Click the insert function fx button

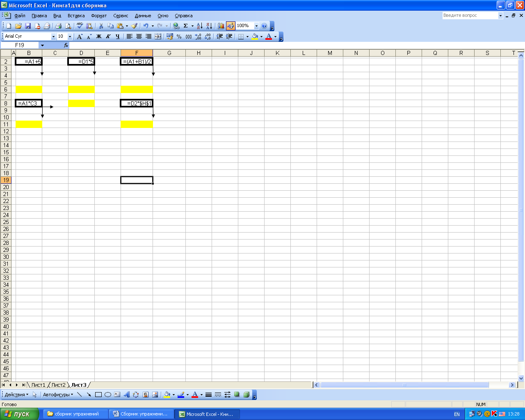tap(66, 45)
